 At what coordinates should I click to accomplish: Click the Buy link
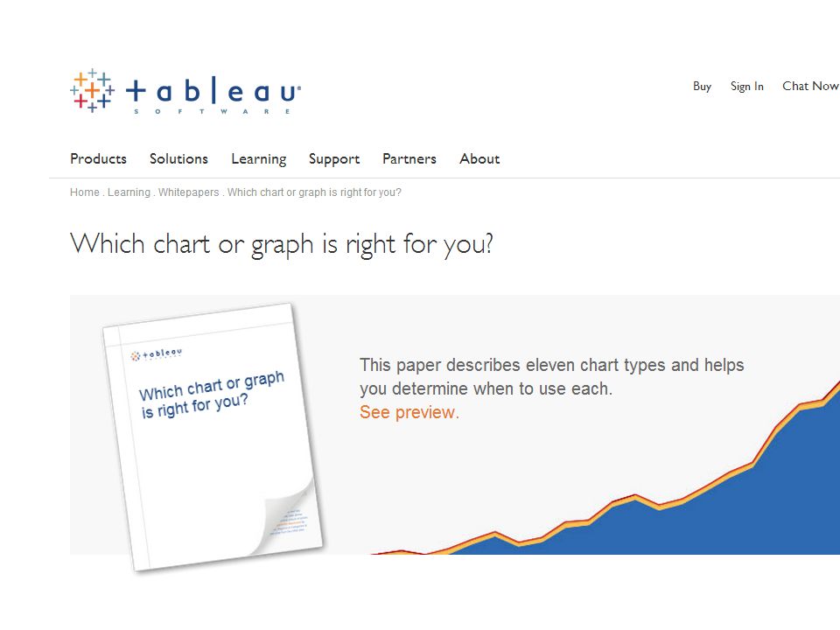pyautogui.click(x=702, y=87)
